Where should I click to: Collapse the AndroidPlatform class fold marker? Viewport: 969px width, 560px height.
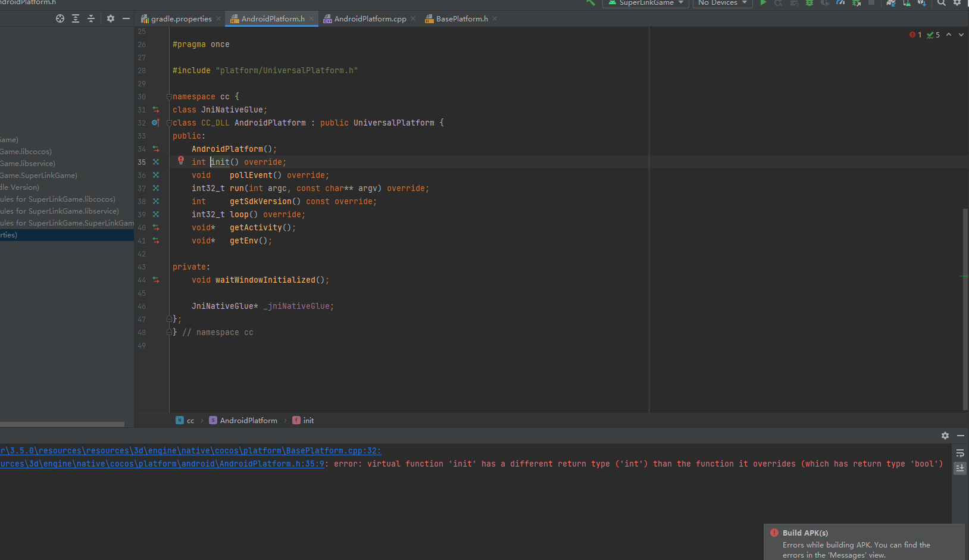coord(169,123)
